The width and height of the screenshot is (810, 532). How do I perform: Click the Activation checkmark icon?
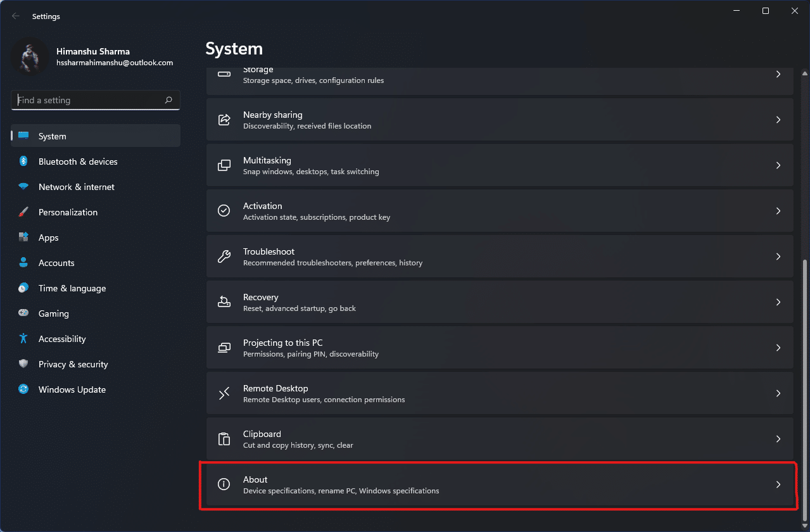pyautogui.click(x=224, y=211)
